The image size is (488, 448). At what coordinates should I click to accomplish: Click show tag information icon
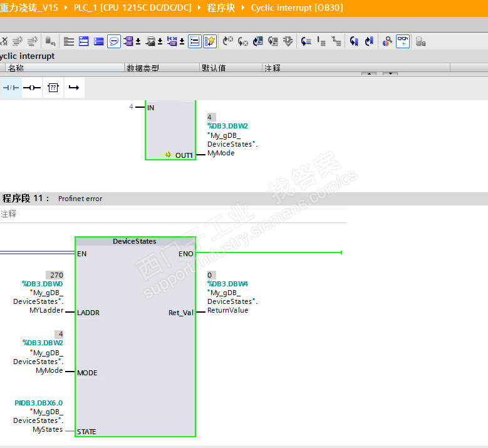(x=150, y=41)
